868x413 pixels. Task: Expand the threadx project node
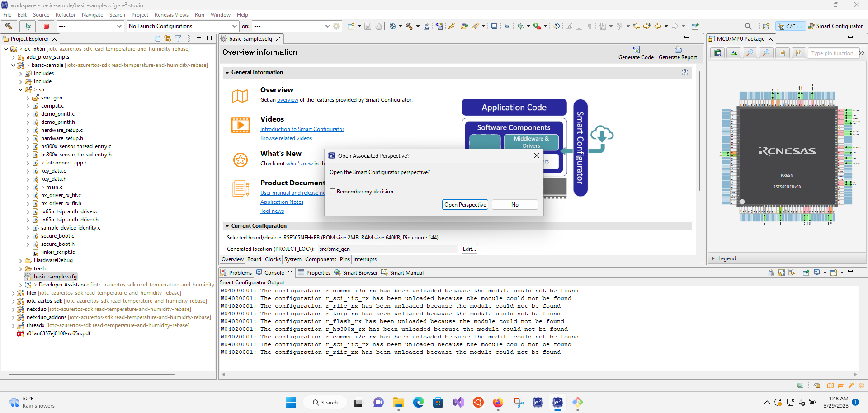(x=14, y=325)
